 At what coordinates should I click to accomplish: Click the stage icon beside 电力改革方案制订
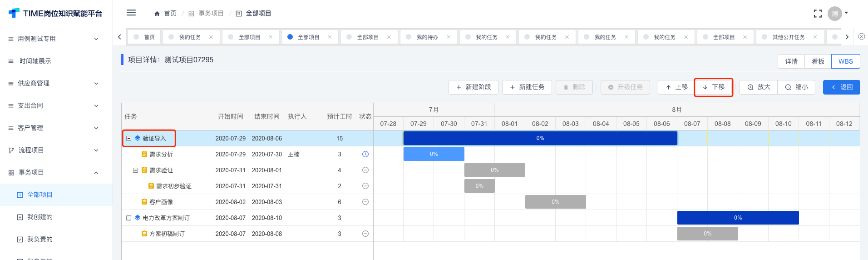tap(138, 218)
